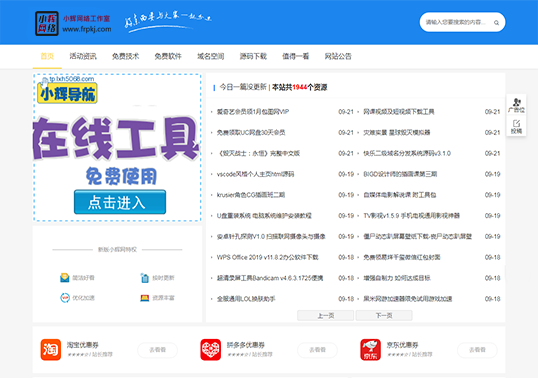Open the 自媒体电影解说课 附工具包 article
The height and width of the screenshot is (378, 538).
click(x=400, y=195)
